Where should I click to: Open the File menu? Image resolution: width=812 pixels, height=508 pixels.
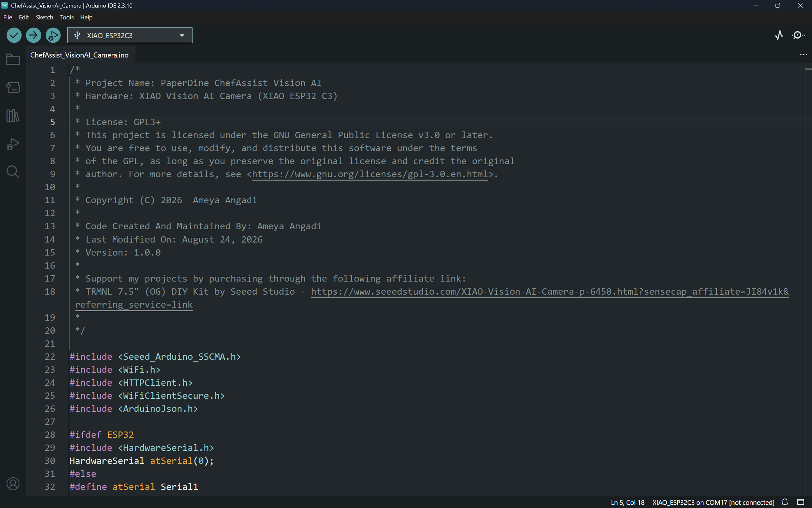tap(7, 17)
